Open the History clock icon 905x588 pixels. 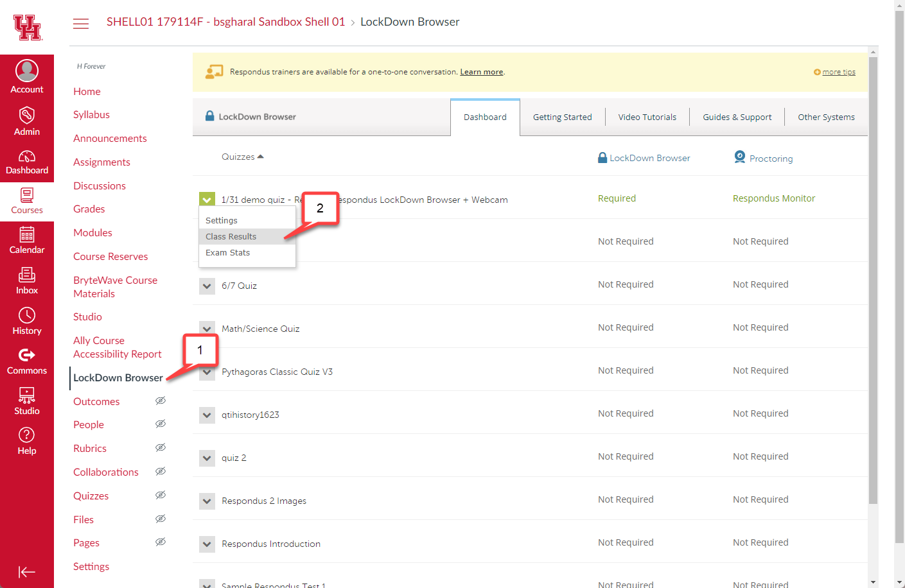point(27,315)
